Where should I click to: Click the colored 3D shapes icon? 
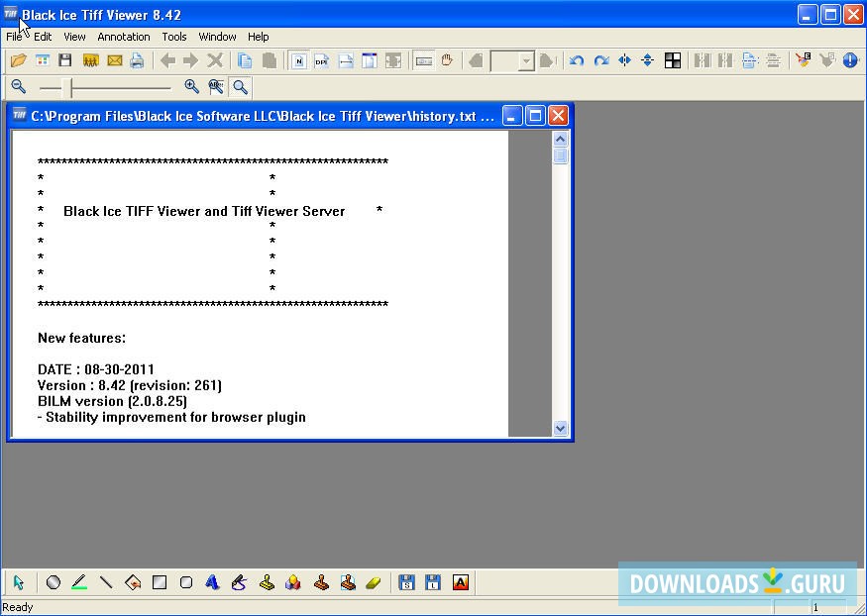tap(293, 582)
